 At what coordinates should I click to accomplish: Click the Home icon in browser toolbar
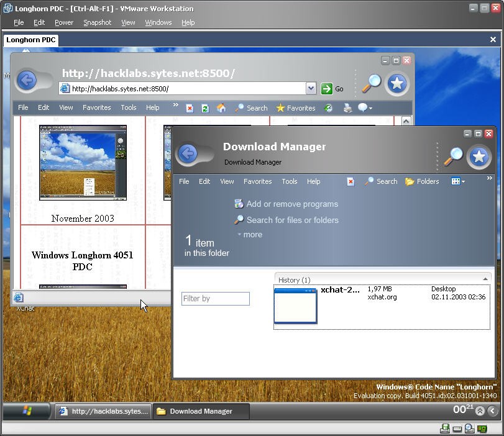tap(221, 108)
